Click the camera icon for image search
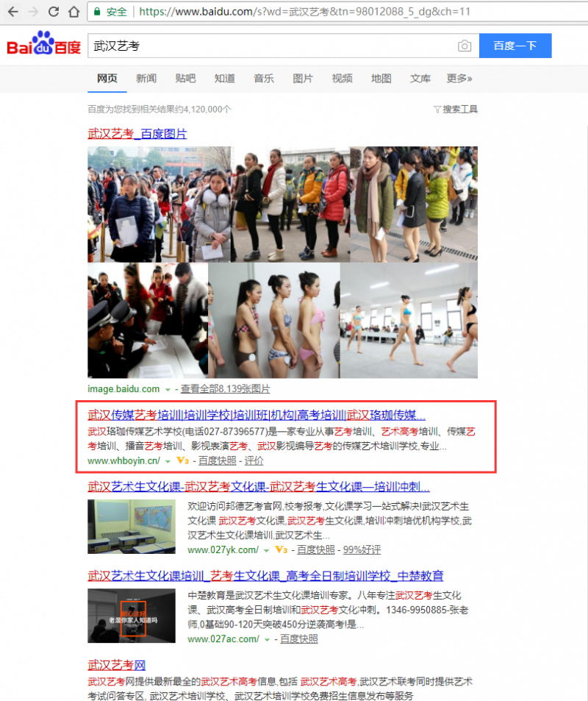This screenshot has width=588, height=701. click(465, 46)
